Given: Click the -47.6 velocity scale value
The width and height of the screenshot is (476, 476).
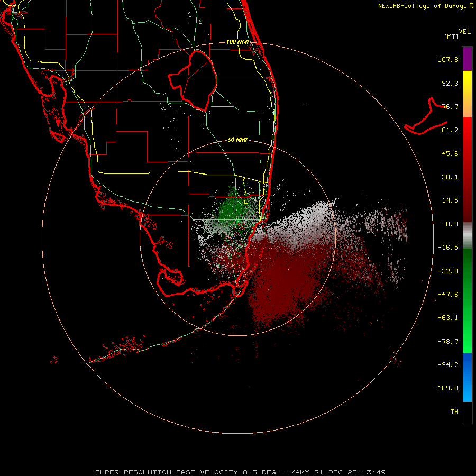Looking at the screenshot, I should coord(448,295).
